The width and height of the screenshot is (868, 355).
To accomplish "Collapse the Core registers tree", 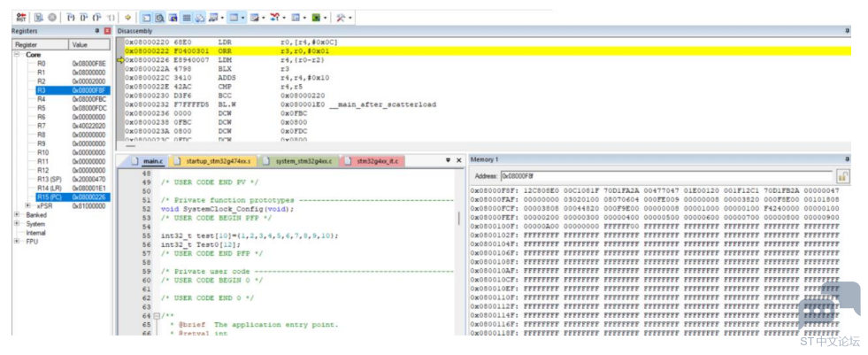I will pos(17,55).
